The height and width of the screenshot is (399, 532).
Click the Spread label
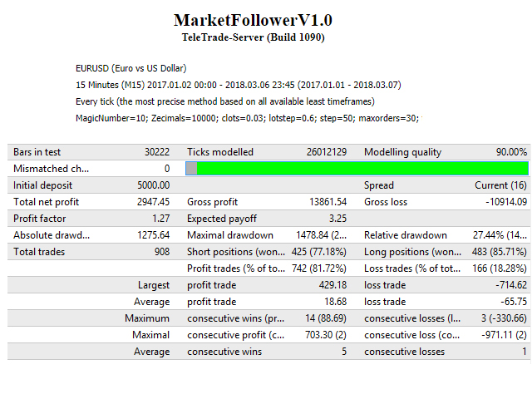pos(379,185)
